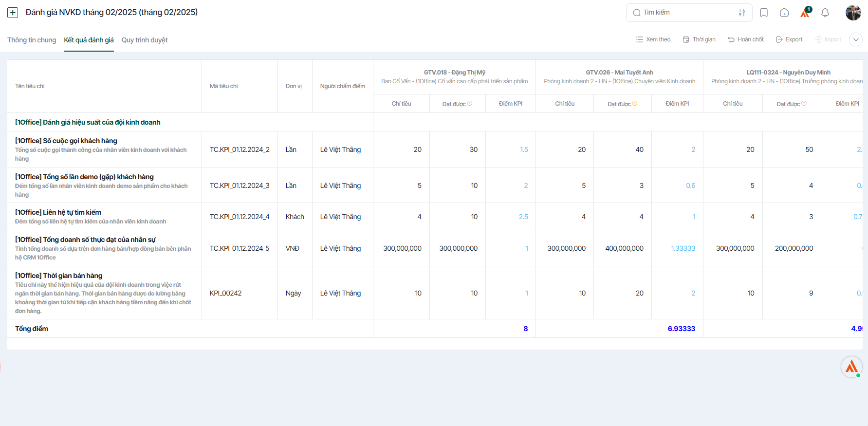Open the search filter sliders icon
The height and width of the screenshot is (426, 868).
(742, 13)
